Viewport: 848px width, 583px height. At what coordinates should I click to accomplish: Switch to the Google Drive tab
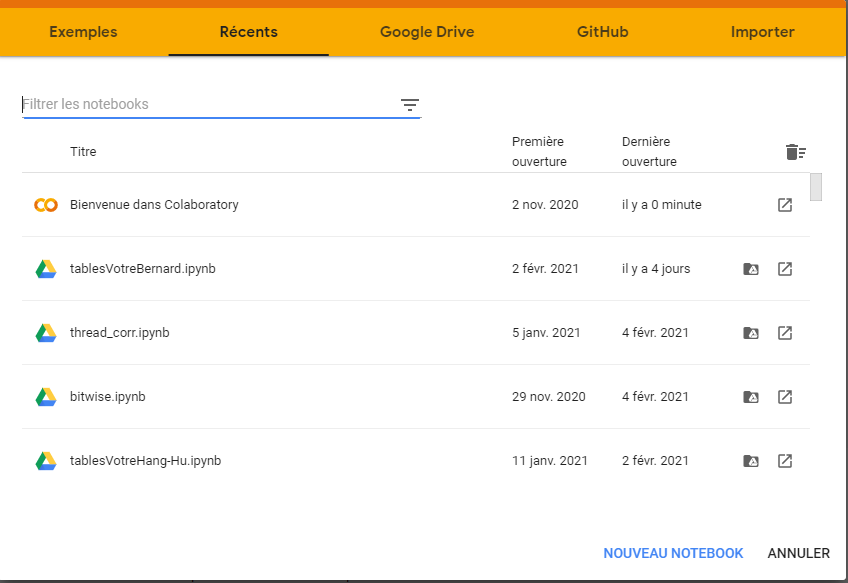[x=427, y=32]
